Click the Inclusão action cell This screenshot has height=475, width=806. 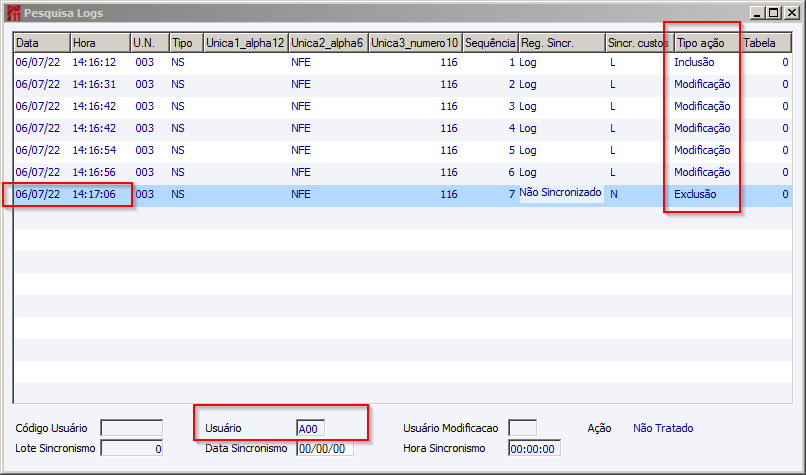click(694, 62)
